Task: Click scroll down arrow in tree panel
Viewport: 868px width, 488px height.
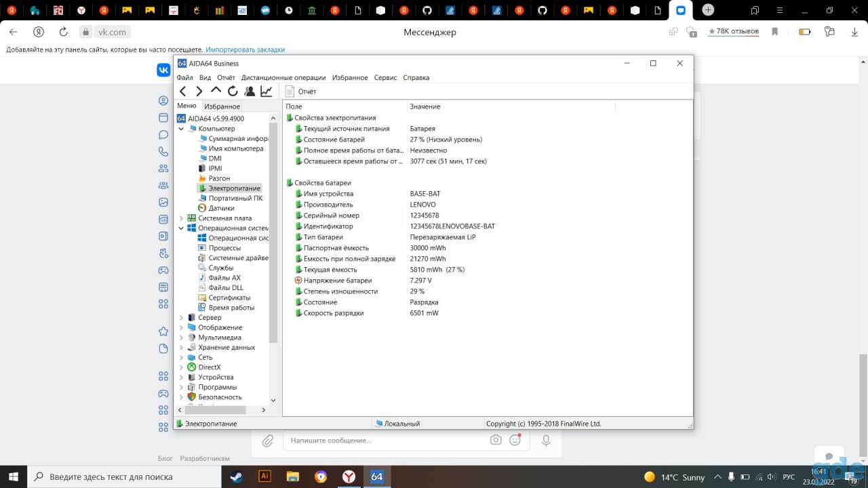Action: click(273, 401)
